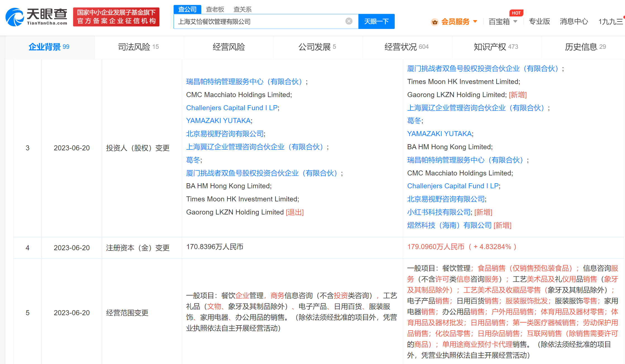Select the 知识产权 tab
Screen dimensions: 625x364
(x=497, y=47)
